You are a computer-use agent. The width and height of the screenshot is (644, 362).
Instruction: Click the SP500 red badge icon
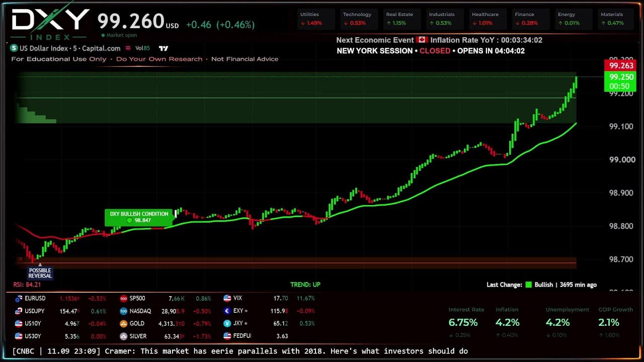click(x=124, y=298)
